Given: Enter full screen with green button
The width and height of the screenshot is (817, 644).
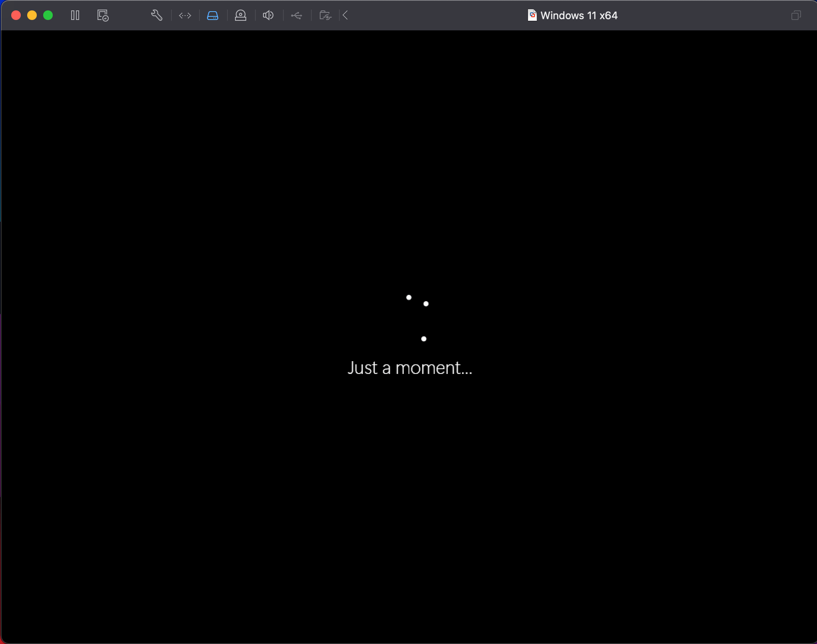Looking at the screenshot, I should (48, 16).
